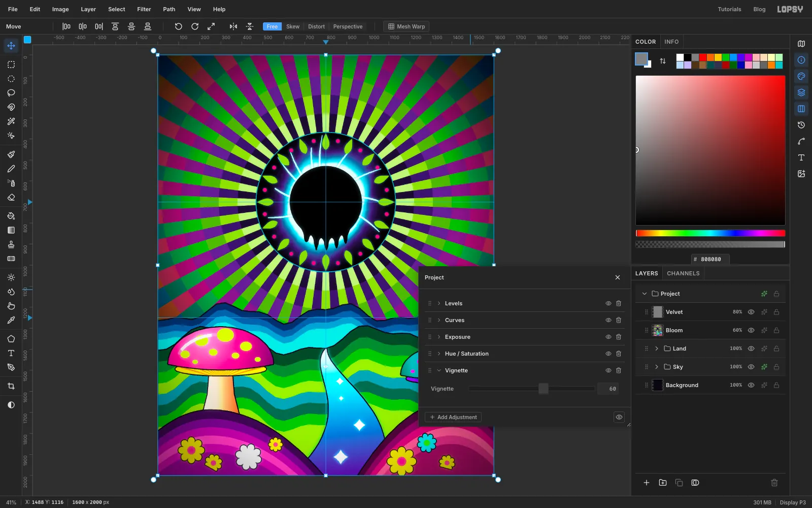Click the Vignette amount slider handle
Screen dimensions: 812x508
pos(544,389)
